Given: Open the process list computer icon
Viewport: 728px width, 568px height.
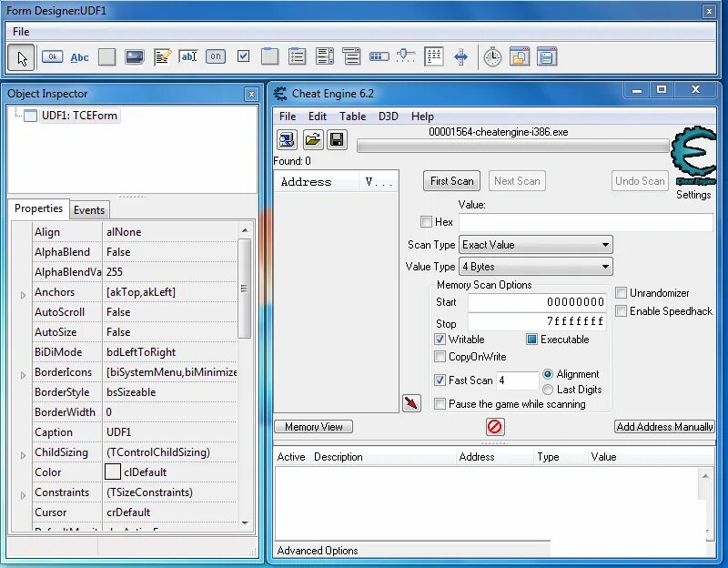Looking at the screenshot, I should coord(287,139).
